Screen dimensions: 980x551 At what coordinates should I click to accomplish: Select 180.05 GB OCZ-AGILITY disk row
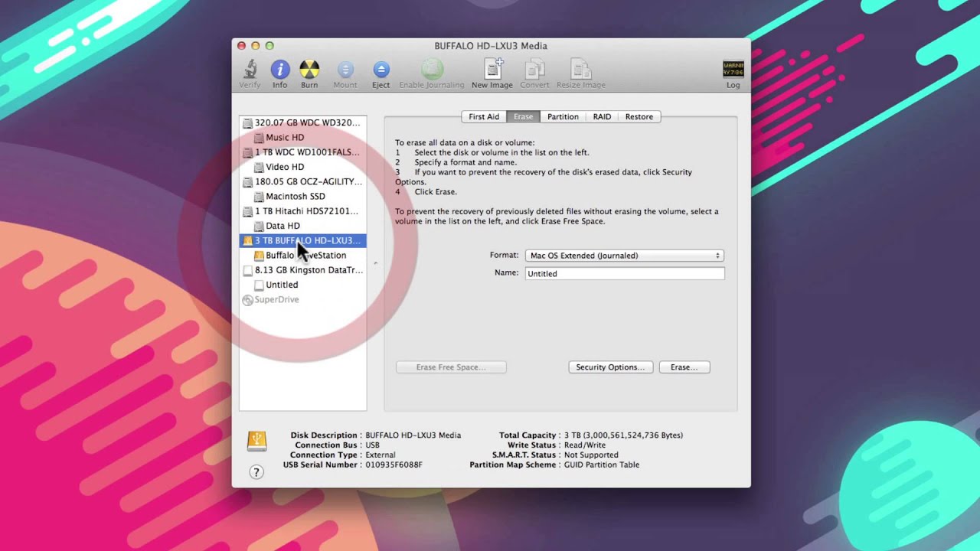[303, 182]
